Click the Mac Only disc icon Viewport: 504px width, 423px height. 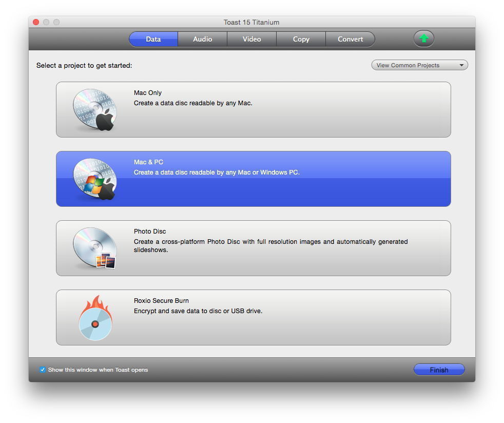[94, 110]
